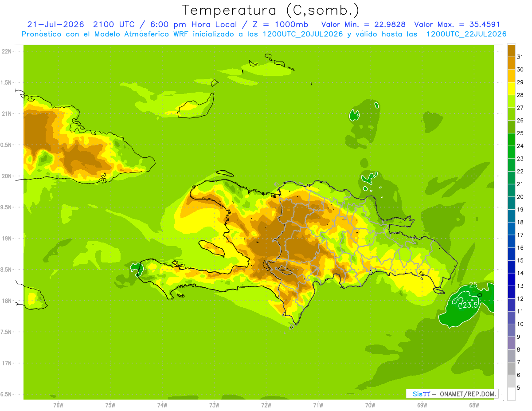Viewport: 532px width, 411px height.
Task: Click the "15" colorbar label
Action: [520, 260]
